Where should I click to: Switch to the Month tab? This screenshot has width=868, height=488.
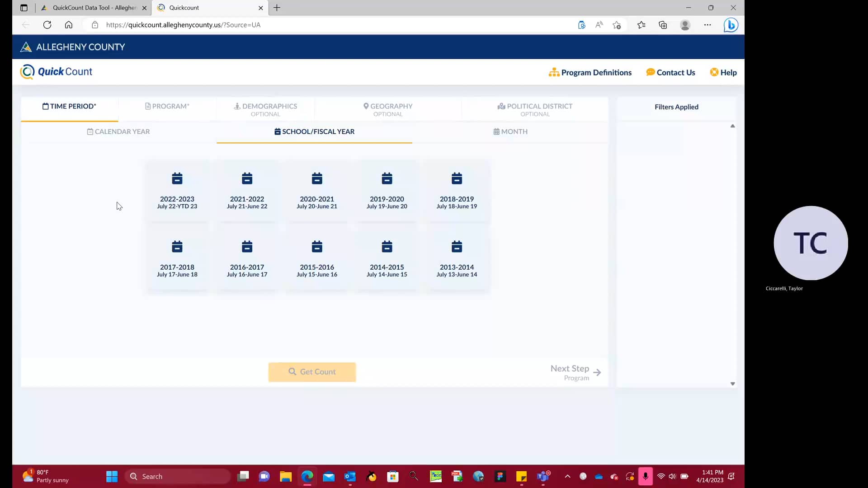510,131
